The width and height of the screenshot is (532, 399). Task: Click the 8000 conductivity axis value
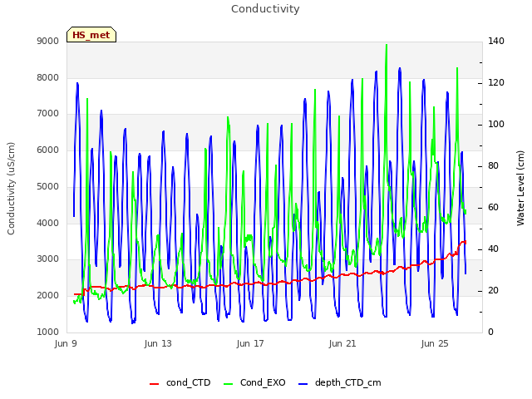coord(48,77)
